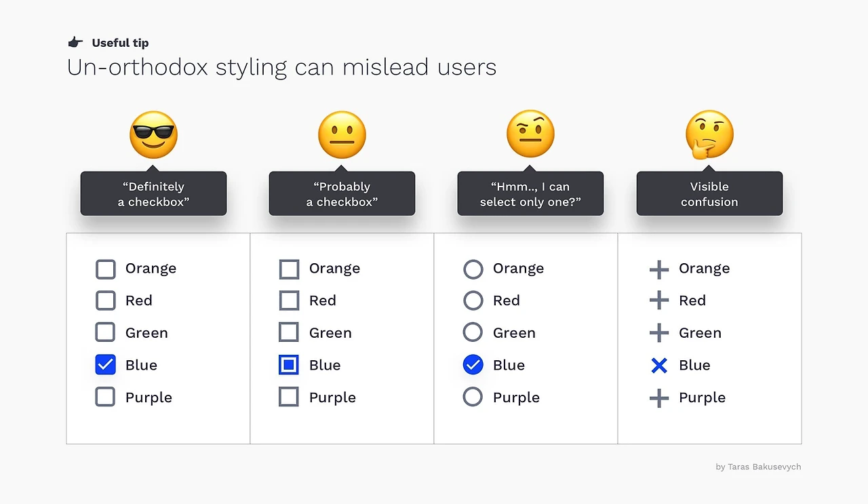Click the pointing hand icon beside Useful tip
The height and width of the screenshot is (504, 868).
(75, 43)
